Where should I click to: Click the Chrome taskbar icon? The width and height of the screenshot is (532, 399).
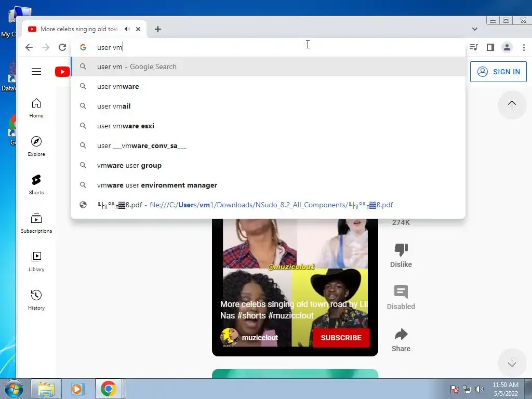pos(108,389)
